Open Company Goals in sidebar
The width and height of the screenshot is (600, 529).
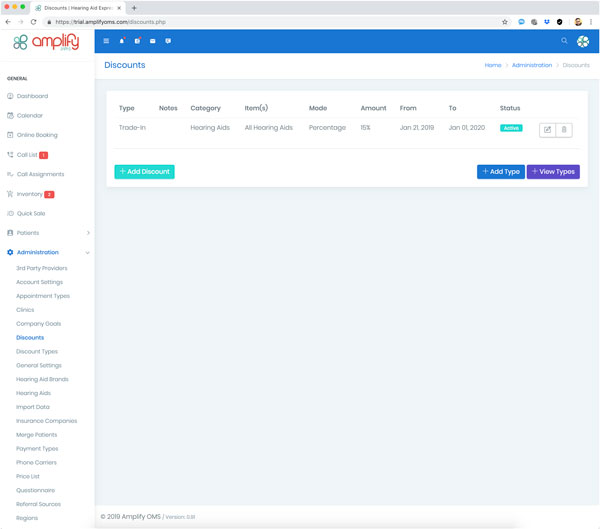coord(38,323)
